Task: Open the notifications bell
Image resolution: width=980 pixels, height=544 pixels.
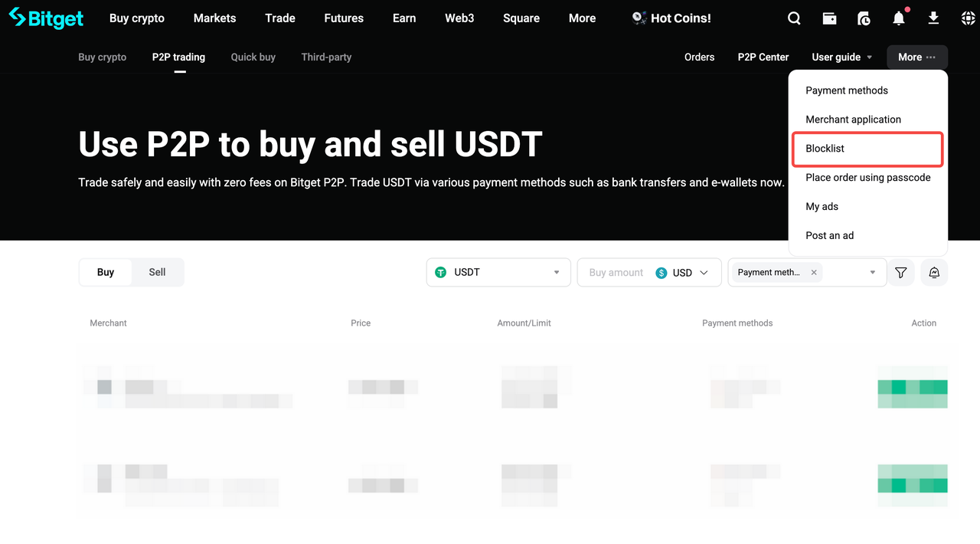Action: pos(899,18)
